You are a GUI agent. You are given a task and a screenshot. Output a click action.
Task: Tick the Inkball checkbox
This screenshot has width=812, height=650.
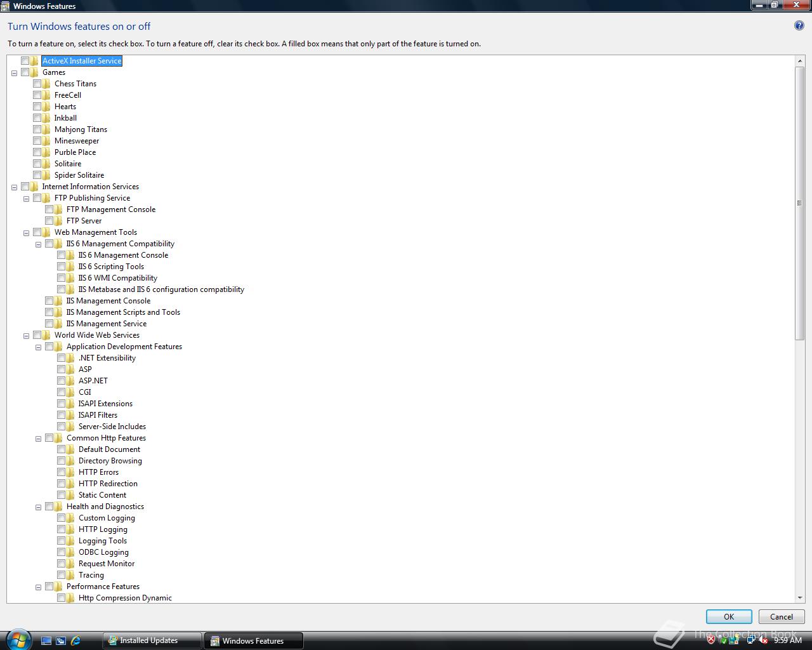tap(37, 118)
